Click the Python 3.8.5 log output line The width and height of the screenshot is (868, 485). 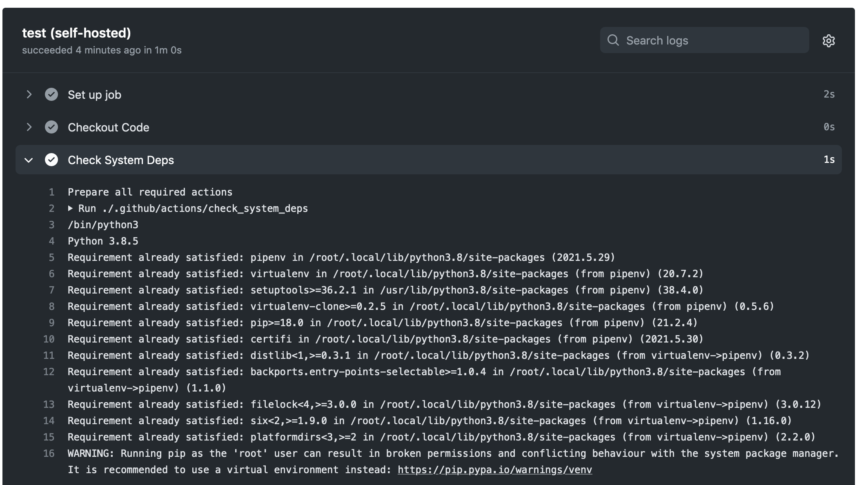[x=103, y=241]
